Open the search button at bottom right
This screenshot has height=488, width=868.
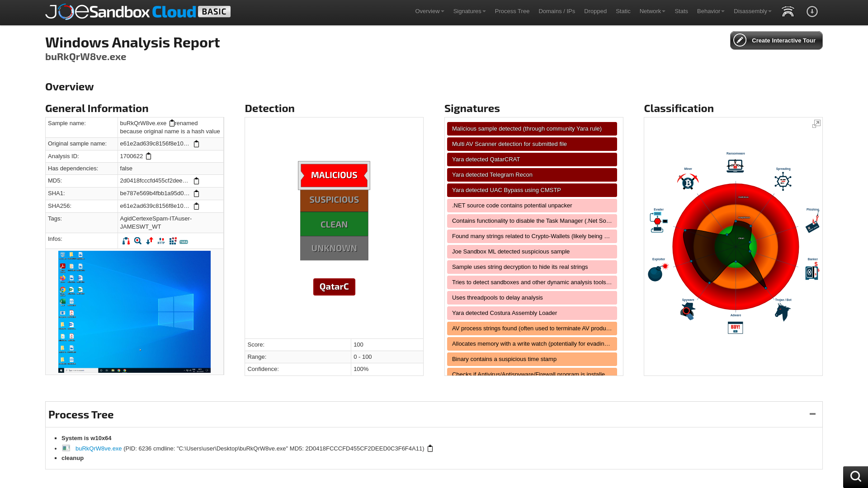[x=855, y=477]
